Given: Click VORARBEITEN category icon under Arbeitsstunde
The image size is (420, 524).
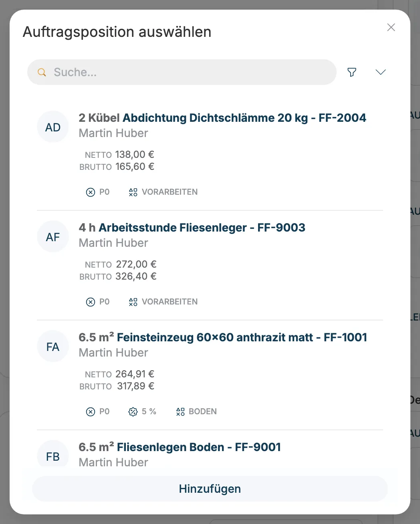Looking at the screenshot, I should coord(133,302).
